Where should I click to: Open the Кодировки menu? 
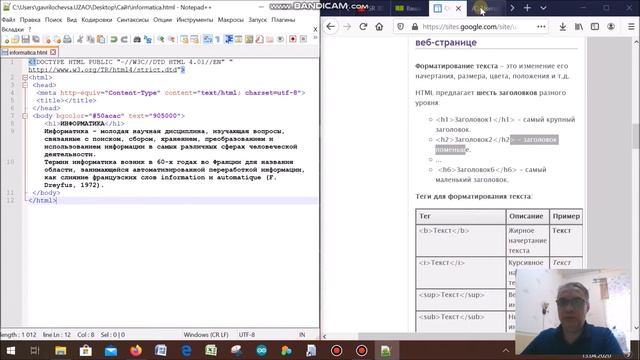click(x=97, y=20)
